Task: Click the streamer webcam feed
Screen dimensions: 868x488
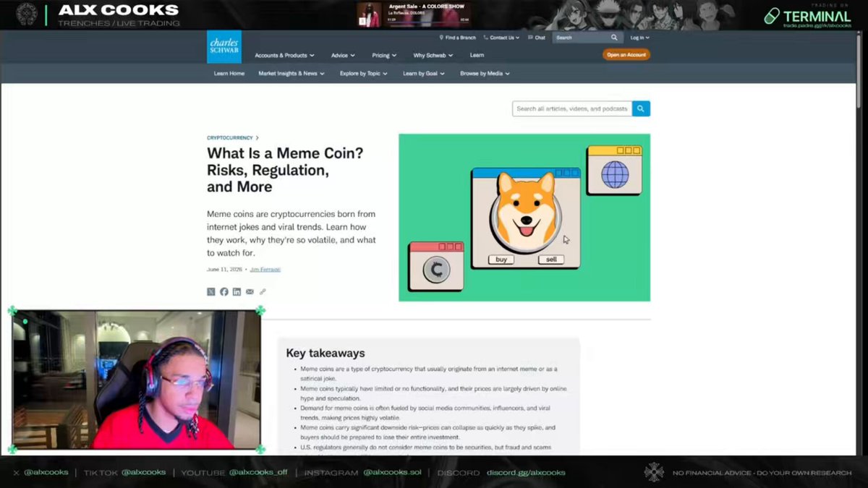Action: pos(137,380)
